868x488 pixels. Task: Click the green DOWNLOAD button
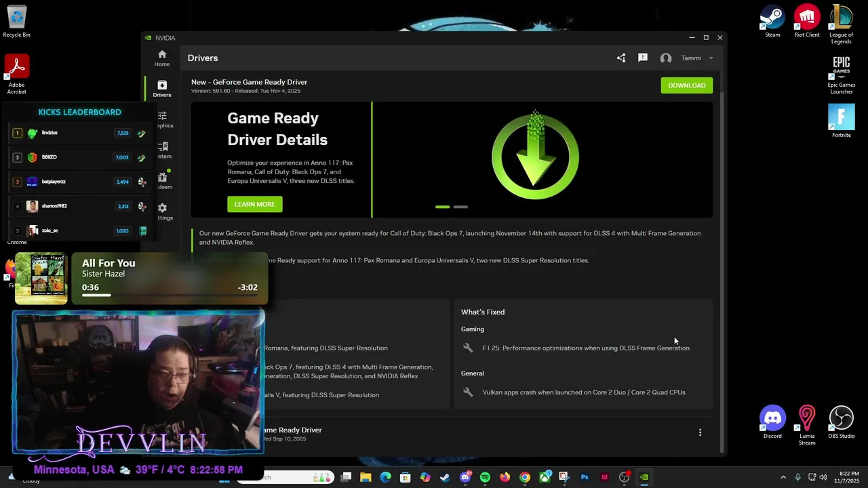pyautogui.click(x=686, y=85)
